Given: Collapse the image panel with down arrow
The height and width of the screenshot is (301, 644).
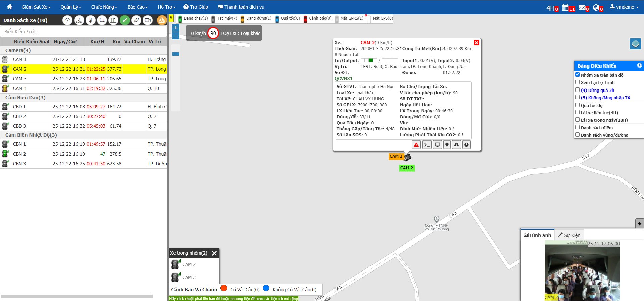Looking at the screenshot, I should click(640, 223).
